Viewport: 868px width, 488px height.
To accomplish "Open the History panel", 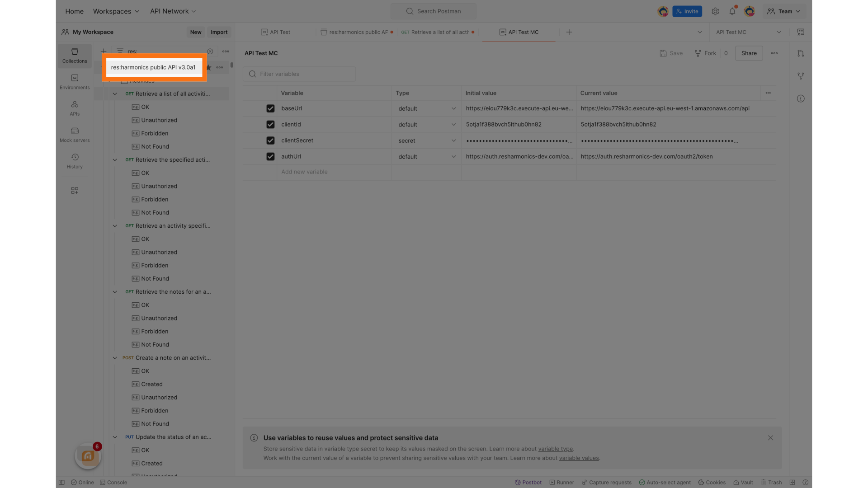I will tap(75, 161).
